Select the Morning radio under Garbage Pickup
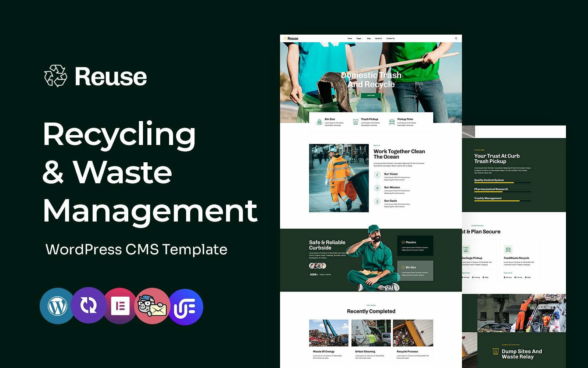 coord(462,277)
